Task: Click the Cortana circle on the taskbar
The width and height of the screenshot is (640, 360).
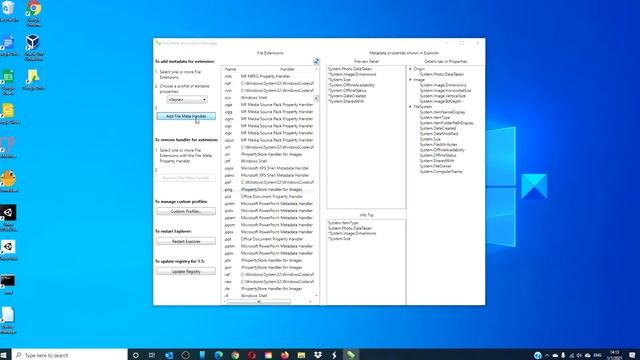Action: (136, 355)
